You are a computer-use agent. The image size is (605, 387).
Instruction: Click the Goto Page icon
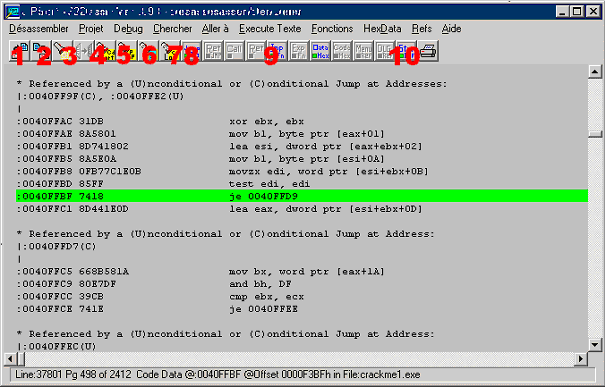pos(148,51)
